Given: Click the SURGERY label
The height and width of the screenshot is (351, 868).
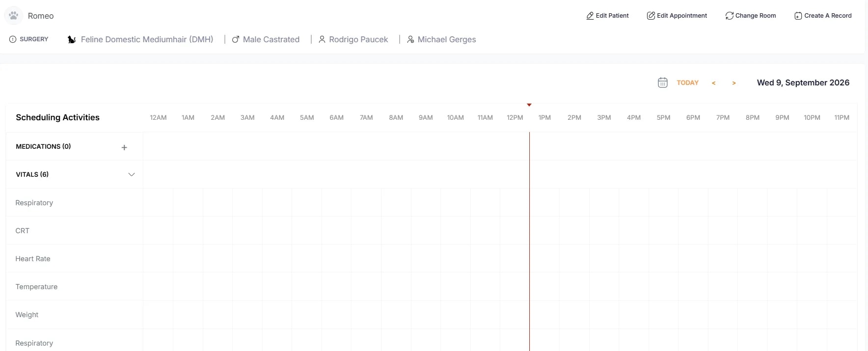Looking at the screenshot, I should (x=34, y=39).
